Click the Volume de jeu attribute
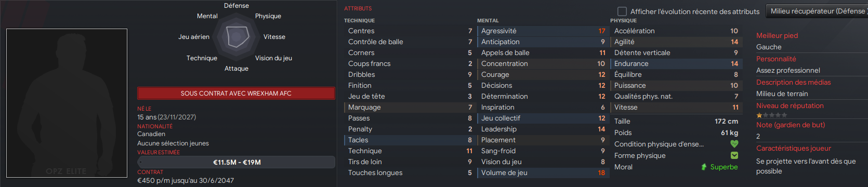 coord(542,172)
